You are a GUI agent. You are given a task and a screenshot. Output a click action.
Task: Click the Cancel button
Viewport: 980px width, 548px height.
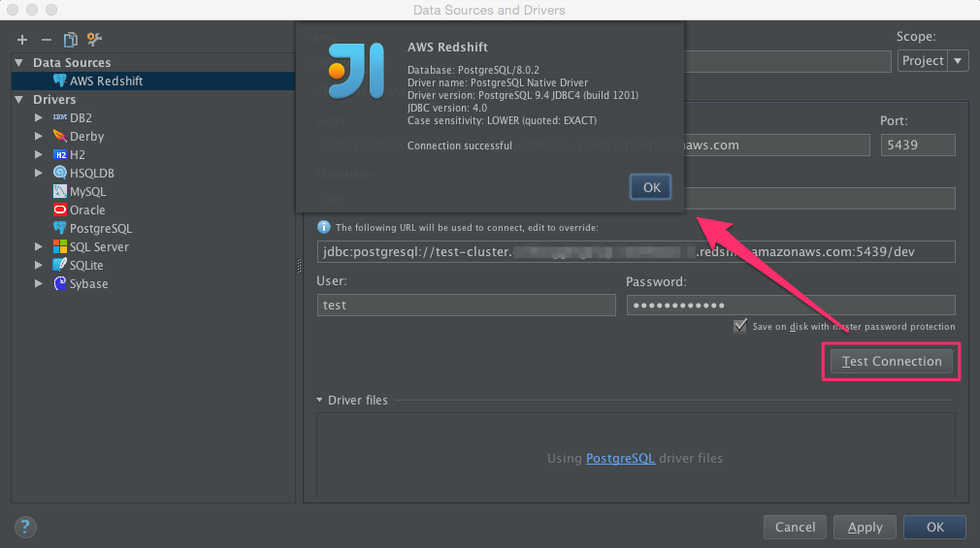(x=795, y=527)
